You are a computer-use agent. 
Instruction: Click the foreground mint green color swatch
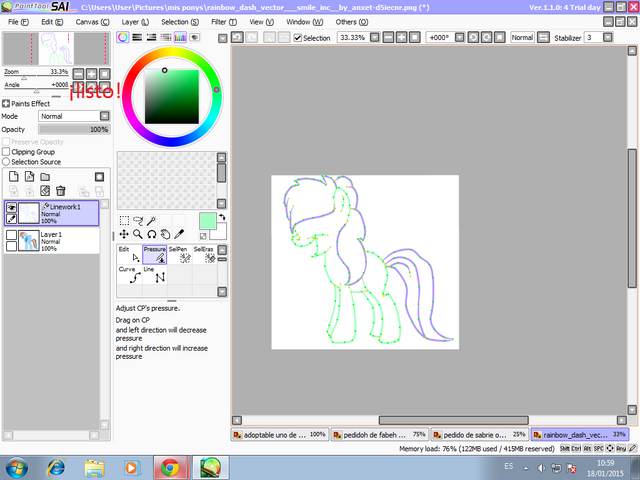(208, 221)
